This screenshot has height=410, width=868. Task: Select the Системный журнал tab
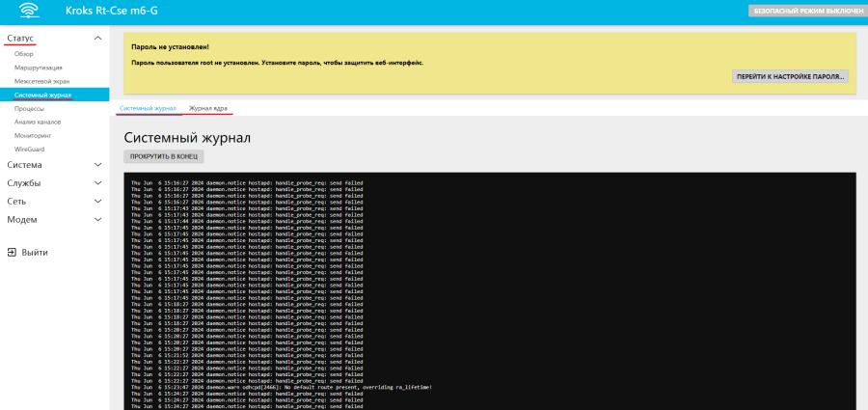(x=148, y=108)
